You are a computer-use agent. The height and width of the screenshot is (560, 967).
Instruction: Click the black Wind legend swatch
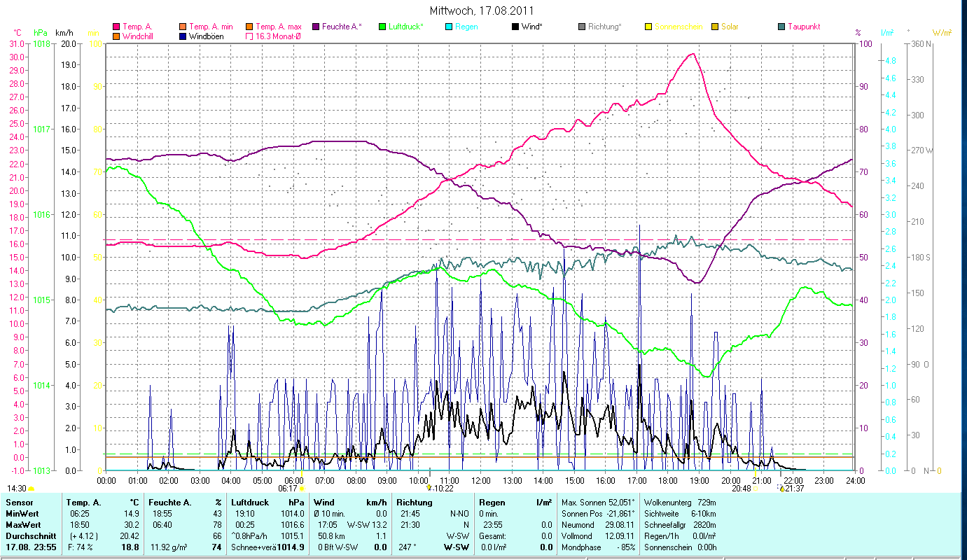click(515, 27)
